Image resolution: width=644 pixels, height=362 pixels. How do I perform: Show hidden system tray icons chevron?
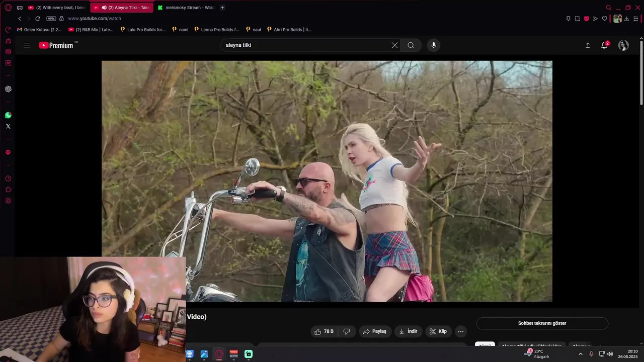pos(580,354)
